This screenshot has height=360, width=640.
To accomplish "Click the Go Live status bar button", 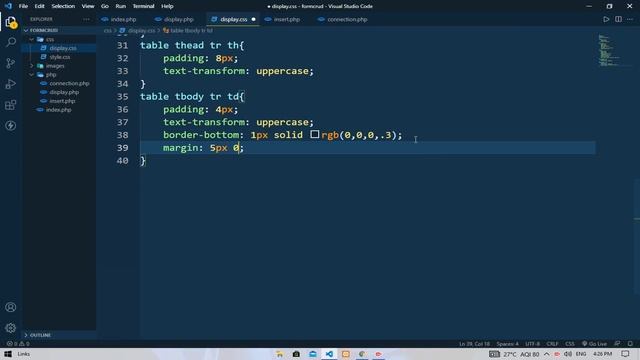I will point(594,344).
